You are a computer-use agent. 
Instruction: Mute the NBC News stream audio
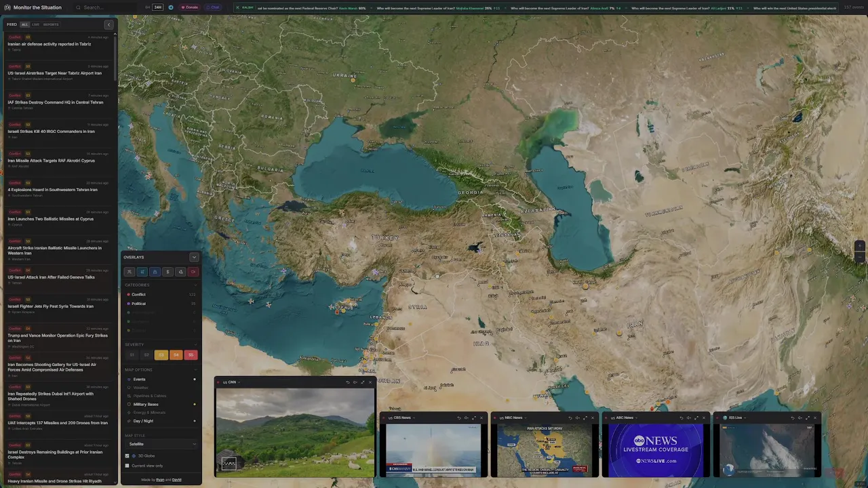pos(577,418)
